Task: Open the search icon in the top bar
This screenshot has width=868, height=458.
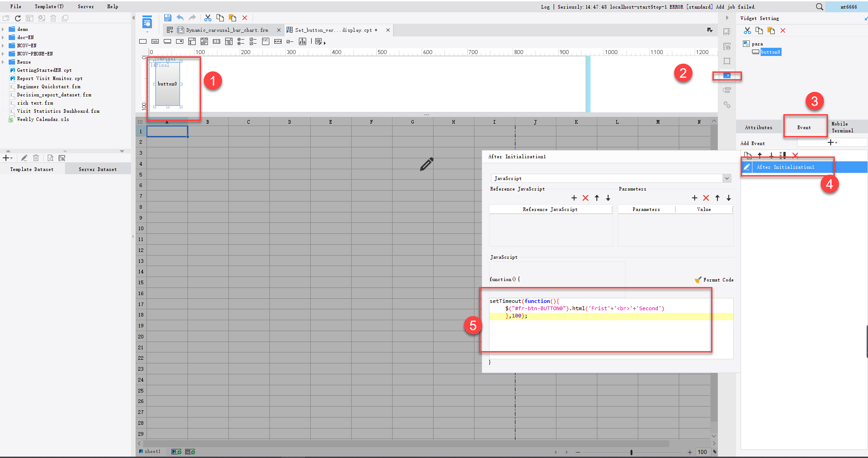Action: click(x=819, y=6)
